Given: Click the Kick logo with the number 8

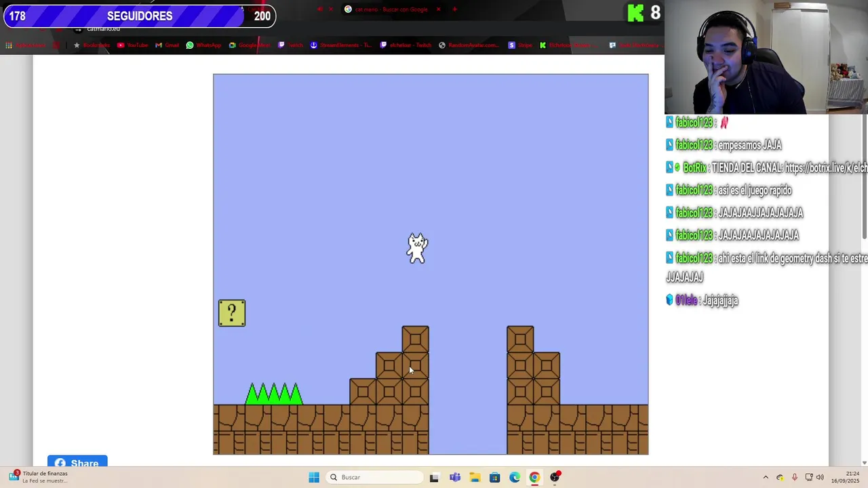Looking at the screenshot, I should click(644, 12).
